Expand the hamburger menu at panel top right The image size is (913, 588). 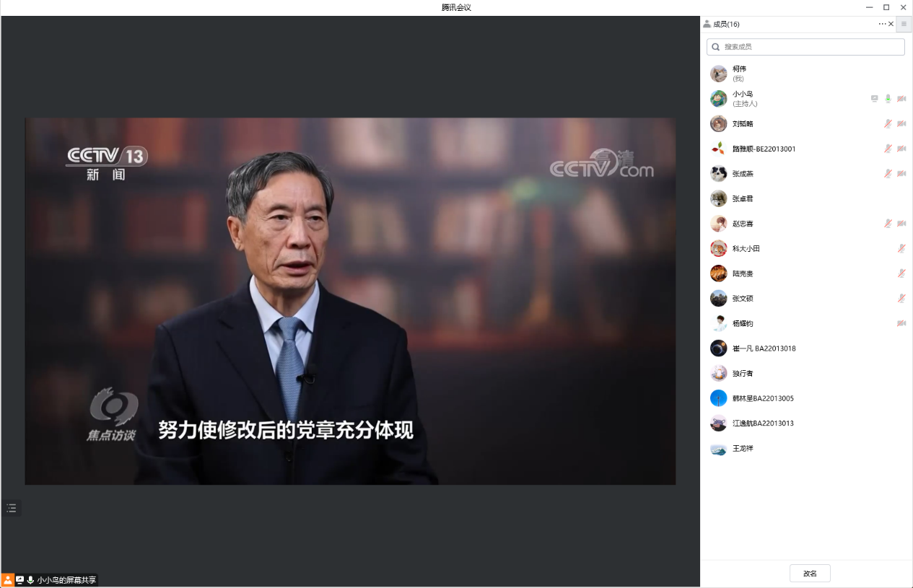pyautogui.click(x=904, y=24)
